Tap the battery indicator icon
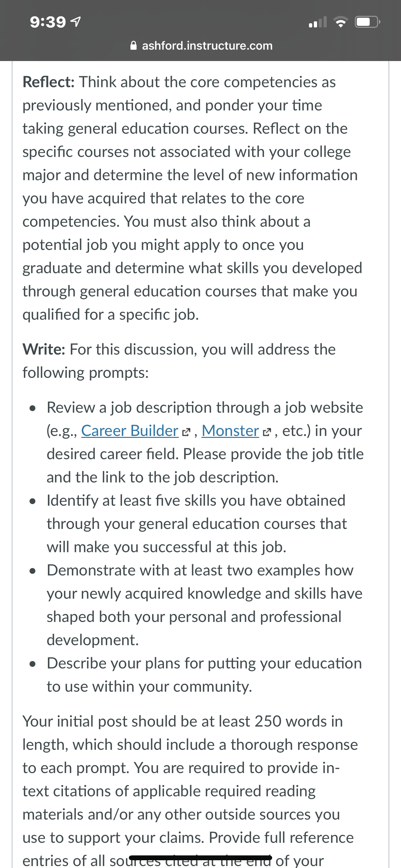Screen dimensions: 401x868 coord(368,22)
